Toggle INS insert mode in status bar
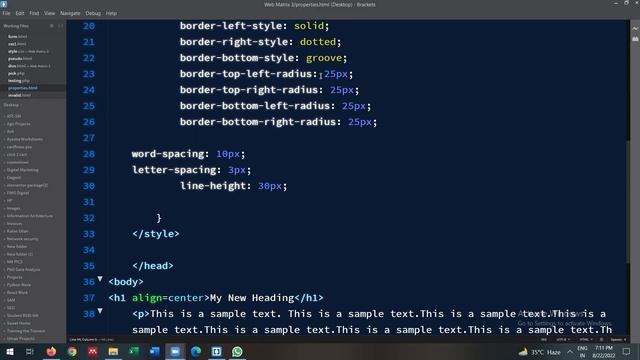The image size is (640, 360). [x=544, y=340]
